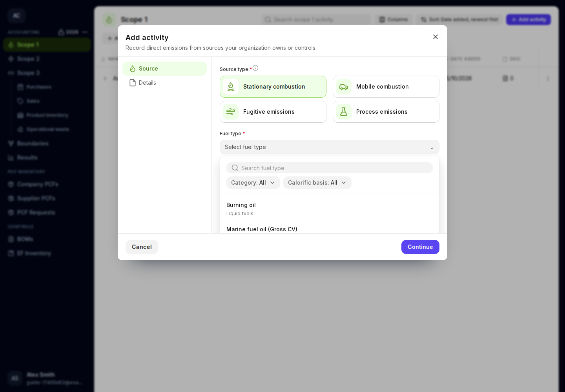Click the flask icon on Process emissions

click(344, 112)
